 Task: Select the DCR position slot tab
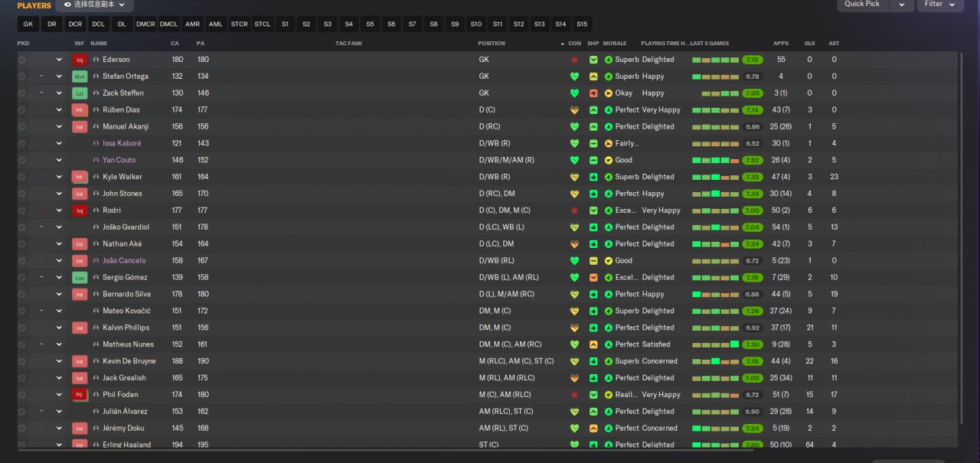(75, 24)
